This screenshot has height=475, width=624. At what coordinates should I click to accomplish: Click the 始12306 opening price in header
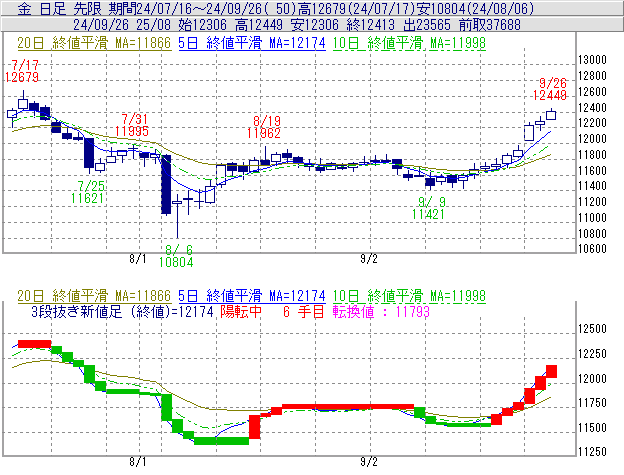[202, 25]
